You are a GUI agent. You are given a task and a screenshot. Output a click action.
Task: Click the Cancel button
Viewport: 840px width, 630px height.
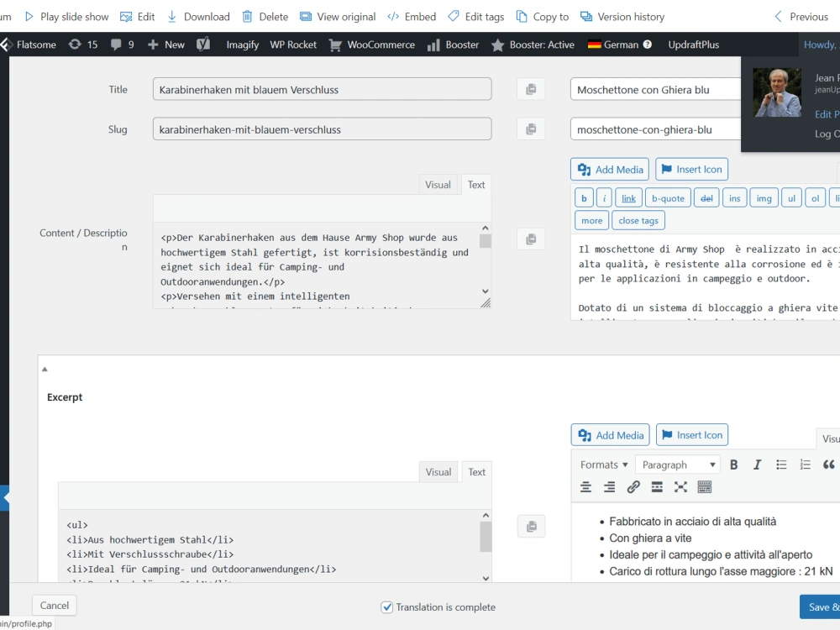pos(54,606)
